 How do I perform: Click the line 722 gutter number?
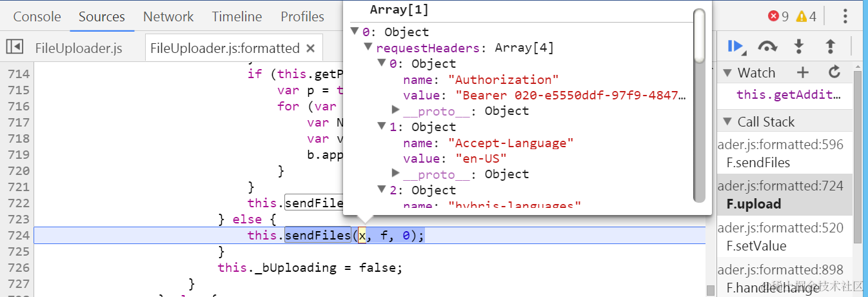point(17,203)
